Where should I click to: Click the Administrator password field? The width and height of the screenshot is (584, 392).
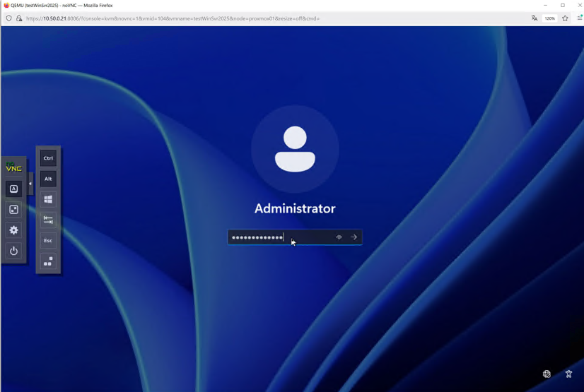pos(279,237)
